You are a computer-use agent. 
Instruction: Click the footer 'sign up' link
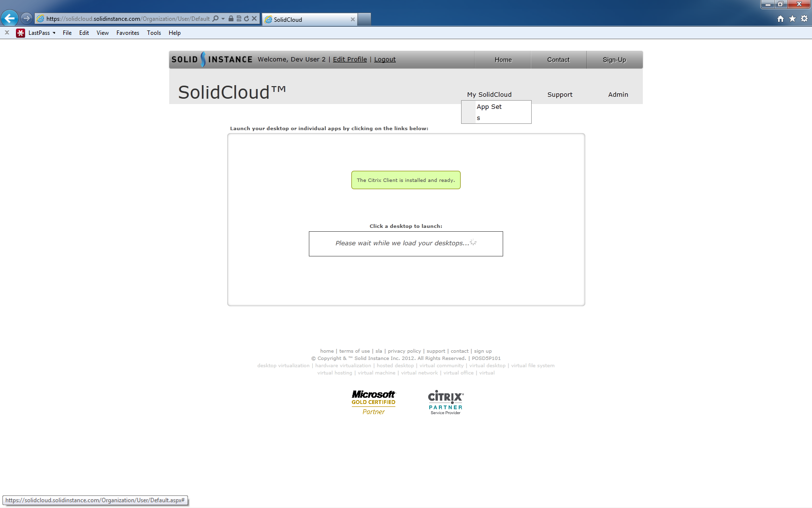tap(483, 351)
